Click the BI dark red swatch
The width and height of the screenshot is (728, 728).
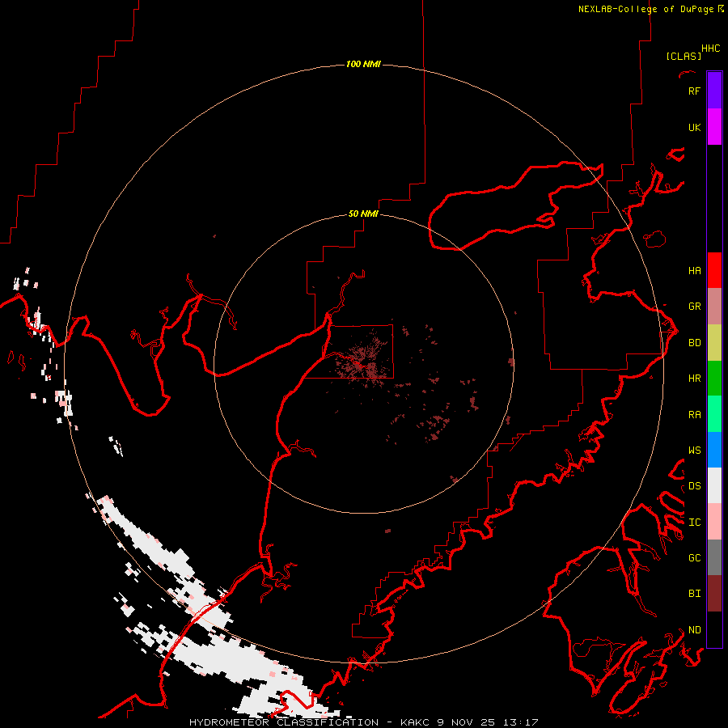[714, 594]
